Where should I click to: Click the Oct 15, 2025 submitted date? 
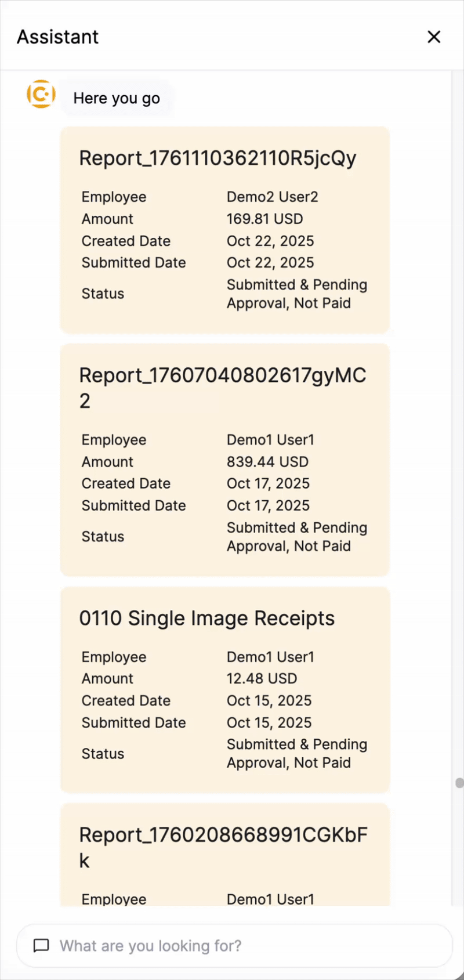tap(269, 722)
